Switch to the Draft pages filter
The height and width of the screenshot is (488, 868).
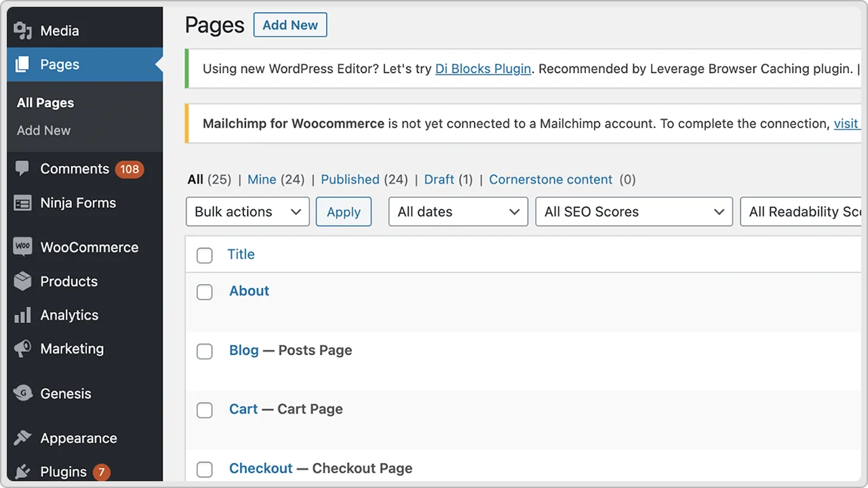439,179
